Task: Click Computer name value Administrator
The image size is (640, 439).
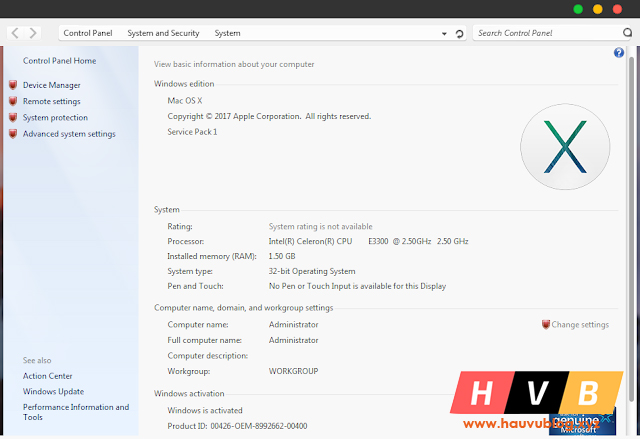Action: point(293,325)
